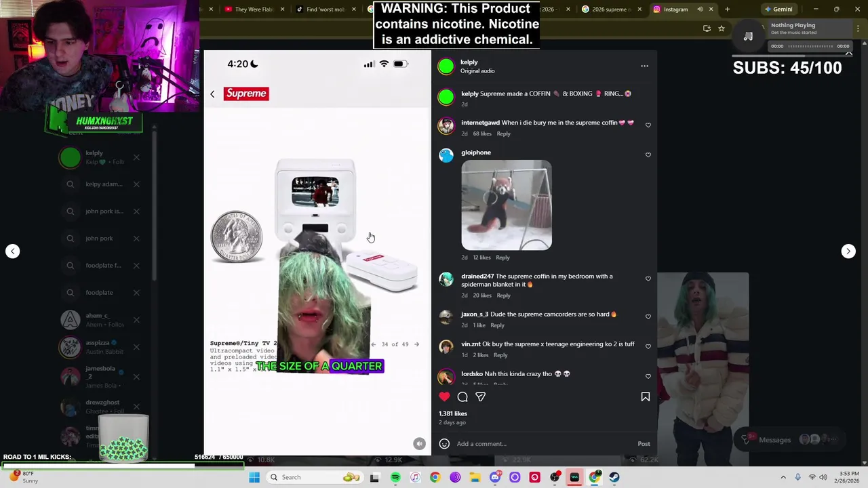Like vin.znt's comment
Screen dimensions: 868x488
[x=648, y=347]
